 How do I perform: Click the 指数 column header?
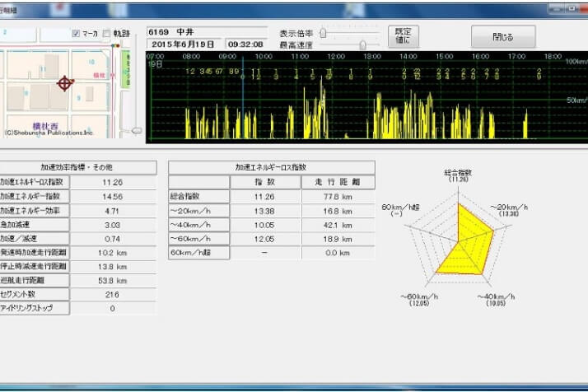click(x=265, y=182)
